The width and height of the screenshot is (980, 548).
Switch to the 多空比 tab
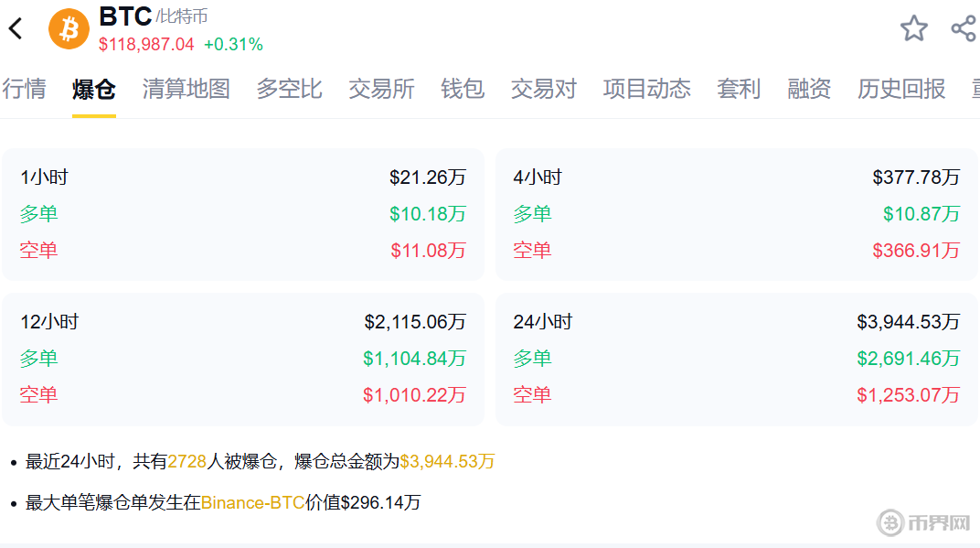[289, 89]
